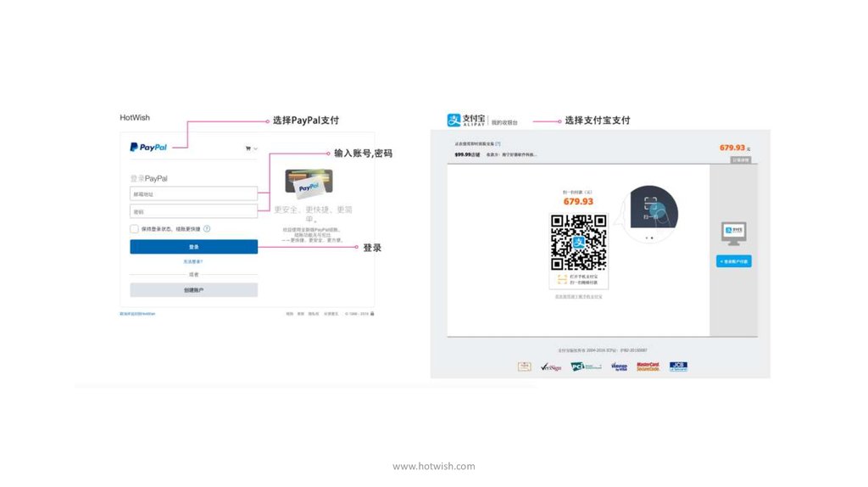
Task: Click the Alipay logo
Action: pyautogui.click(x=466, y=120)
